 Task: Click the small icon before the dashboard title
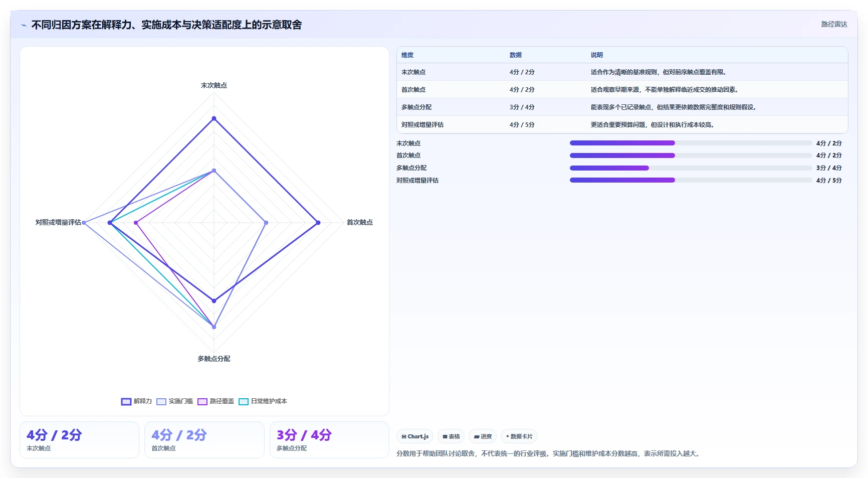point(24,25)
